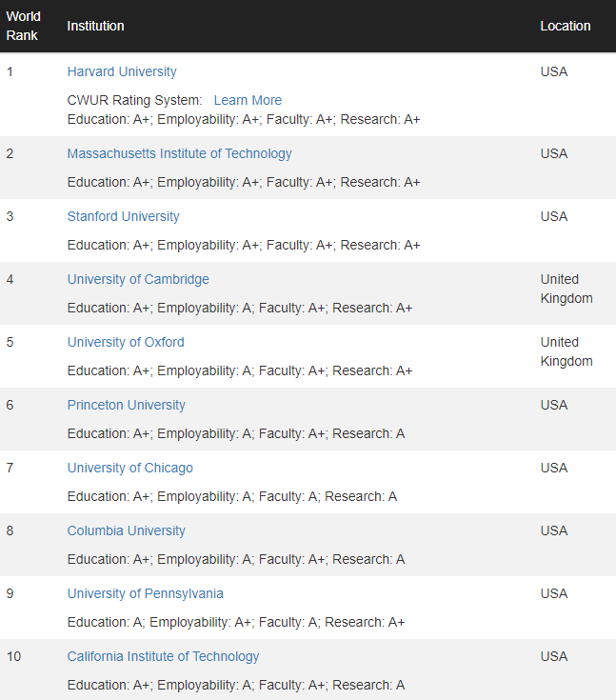Click Learn More about CWUR Rating System

pyautogui.click(x=248, y=100)
